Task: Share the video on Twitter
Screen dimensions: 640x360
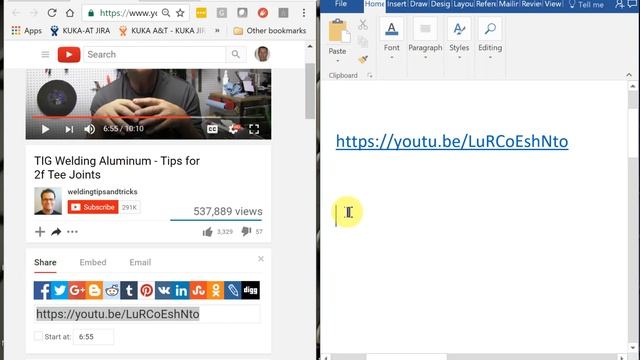Action: [60, 290]
